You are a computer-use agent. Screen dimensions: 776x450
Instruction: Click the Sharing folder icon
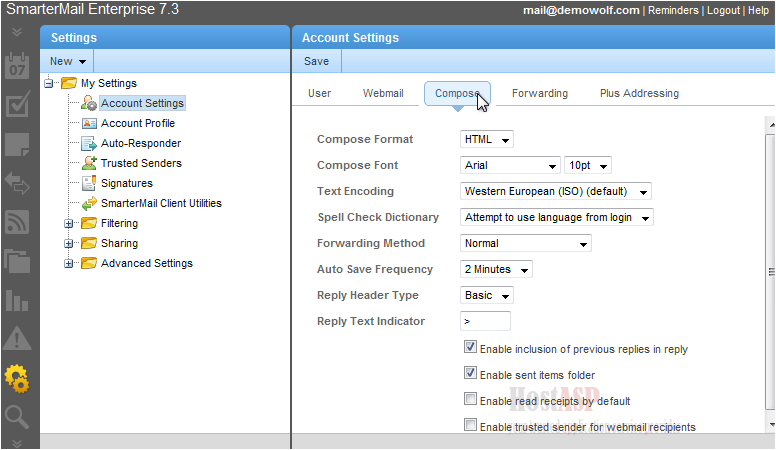tap(89, 243)
